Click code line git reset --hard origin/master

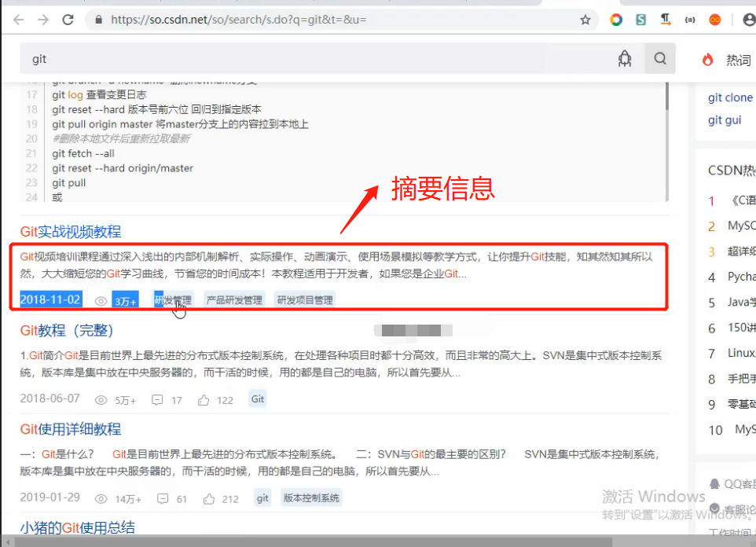[x=123, y=168]
